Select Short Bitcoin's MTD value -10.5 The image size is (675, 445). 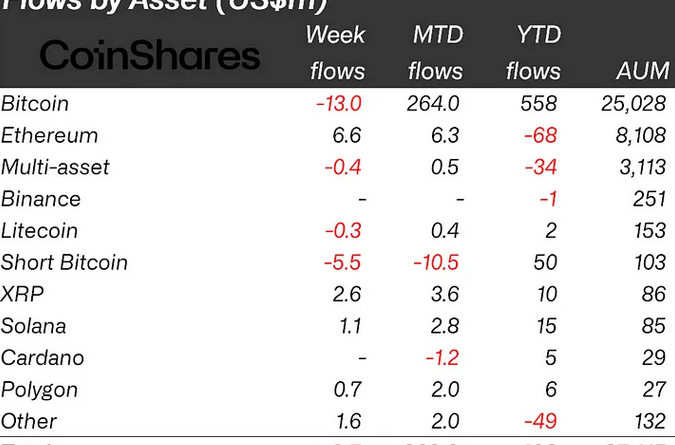click(x=436, y=263)
